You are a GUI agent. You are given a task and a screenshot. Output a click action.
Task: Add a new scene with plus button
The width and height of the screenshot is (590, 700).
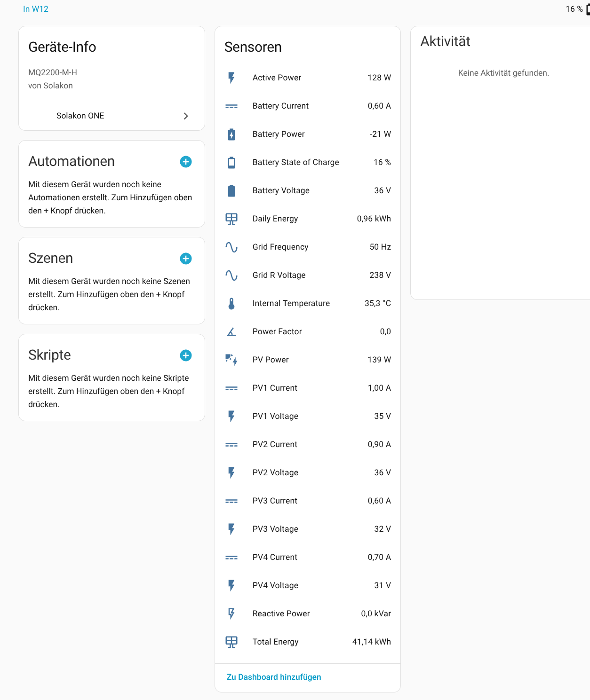tap(186, 259)
